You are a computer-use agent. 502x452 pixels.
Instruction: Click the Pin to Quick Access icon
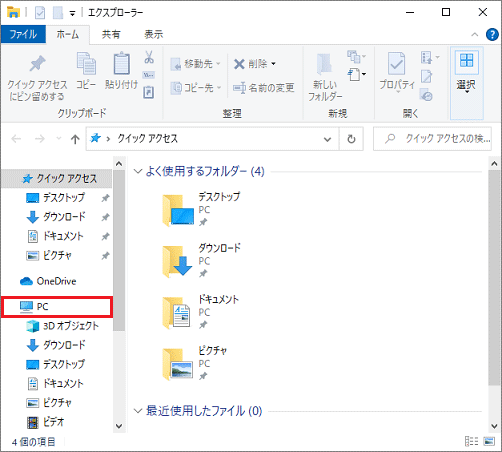pyautogui.click(x=37, y=64)
